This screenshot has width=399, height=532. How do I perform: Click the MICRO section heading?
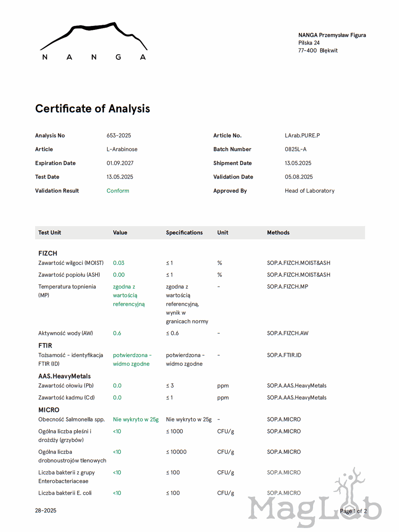tap(49, 410)
